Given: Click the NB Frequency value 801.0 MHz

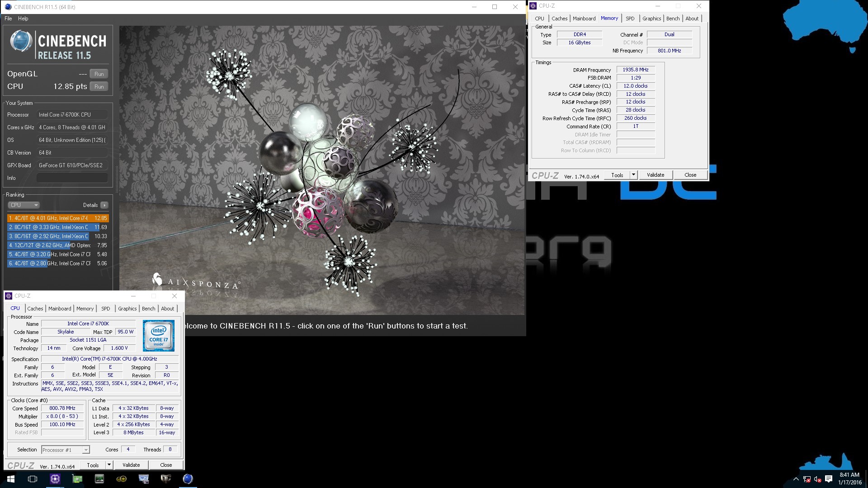Looking at the screenshot, I should click(x=670, y=51).
